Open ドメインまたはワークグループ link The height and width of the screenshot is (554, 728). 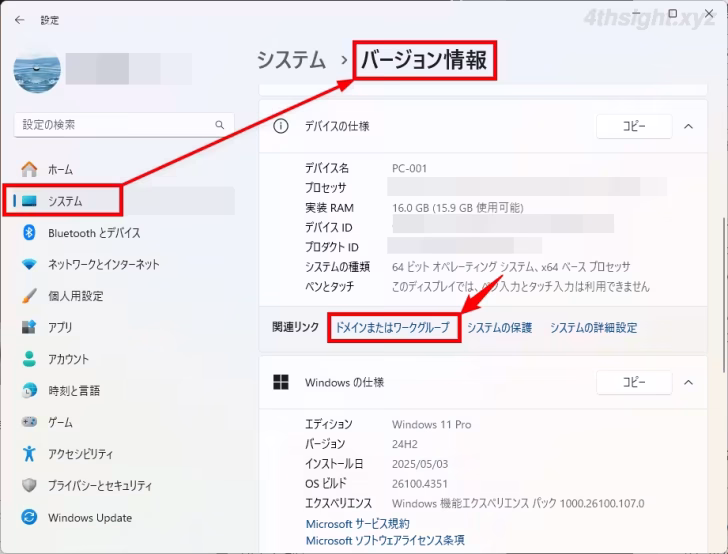(393, 327)
